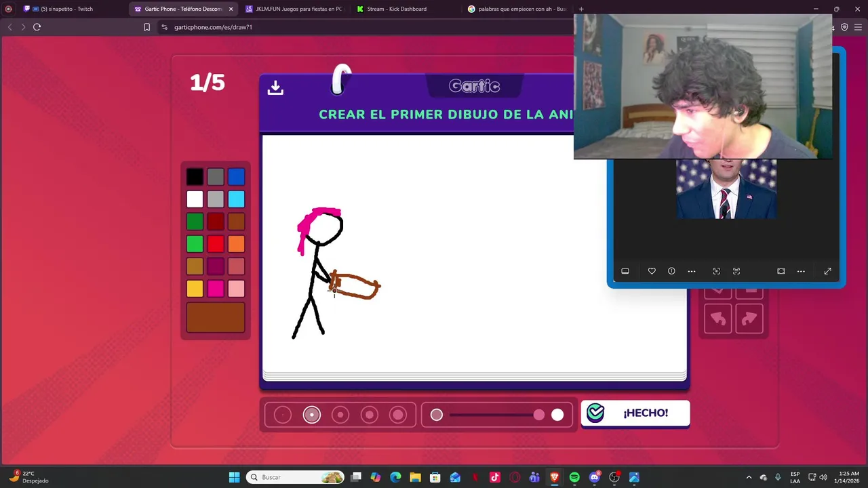Select the smallest brush size

point(283,415)
